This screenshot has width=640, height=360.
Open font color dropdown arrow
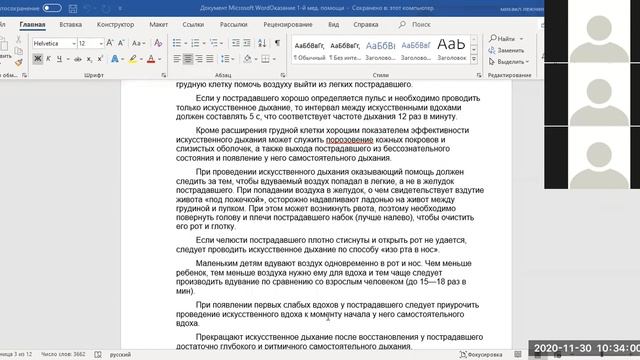pyautogui.click(x=160, y=59)
